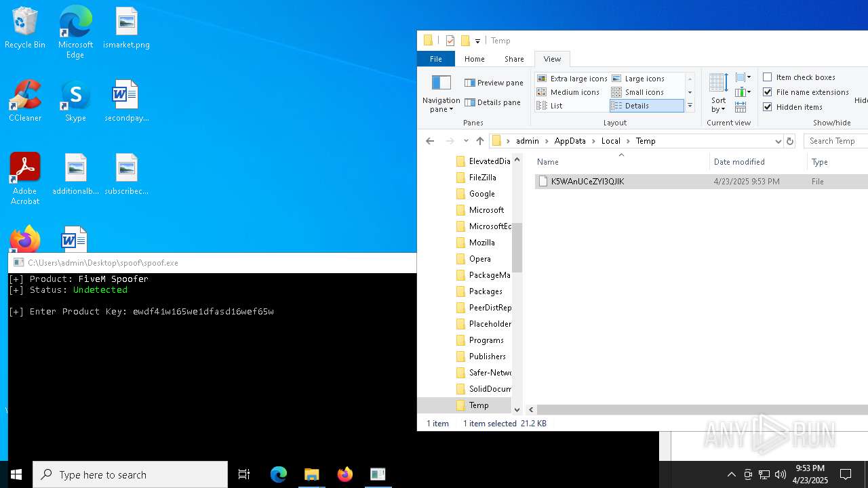Toggle the Preview pane button
This screenshot has width=868, height=488.
[x=494, y=83]
